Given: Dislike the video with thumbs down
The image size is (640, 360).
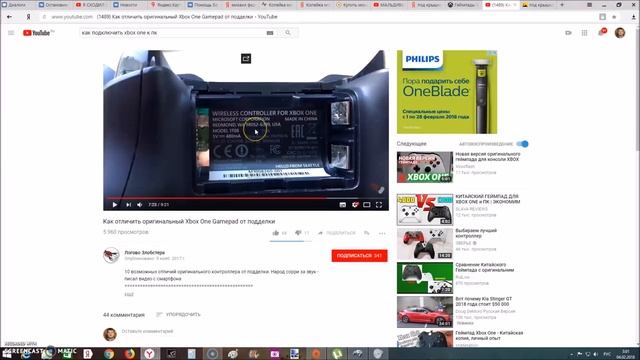Looking at the screenshot, I should pyautogui.click(x=298, y=233).
